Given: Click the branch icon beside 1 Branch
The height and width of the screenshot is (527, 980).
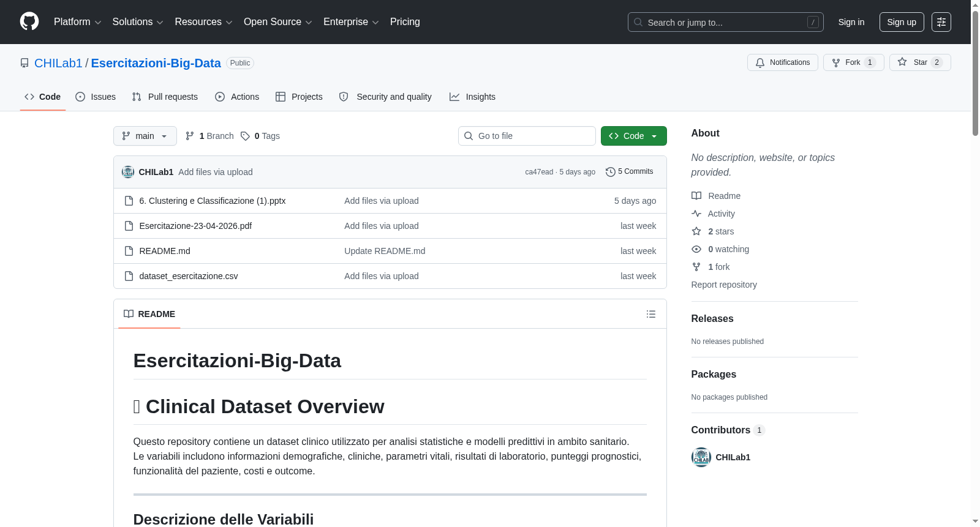Looking at the screenshot, I should click(190, 136).
